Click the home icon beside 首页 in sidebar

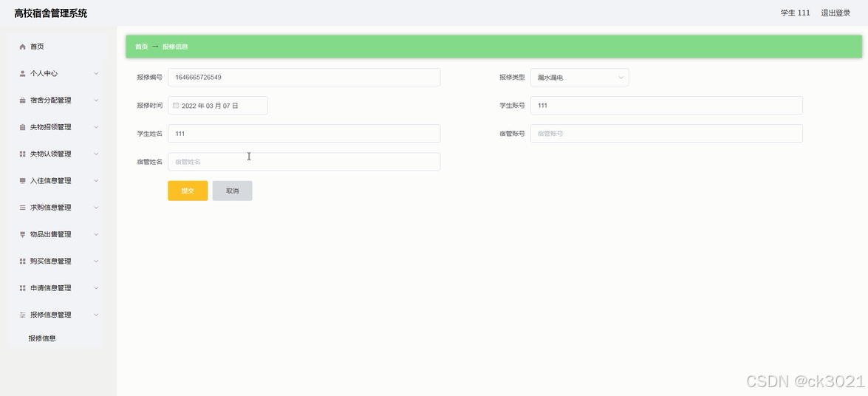coord(22,47)
